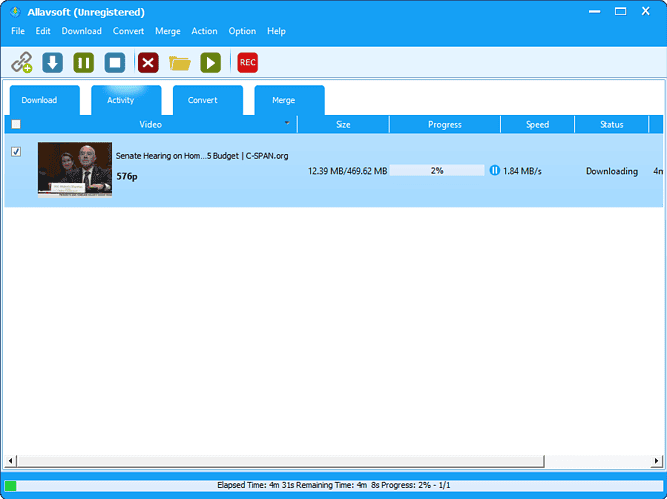Click the 1.84 MB/s speed value
This screenshot has width=667, height=499.
tap(522, 171)
